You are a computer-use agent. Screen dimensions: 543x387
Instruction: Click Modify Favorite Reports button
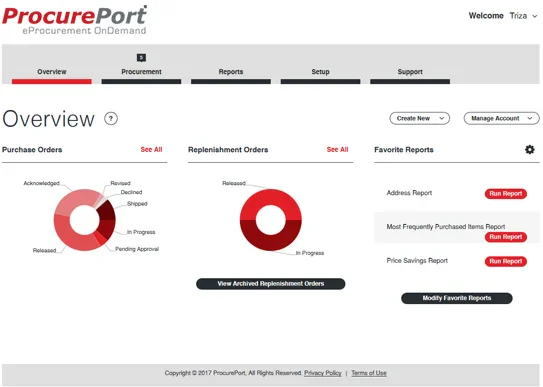456,298
